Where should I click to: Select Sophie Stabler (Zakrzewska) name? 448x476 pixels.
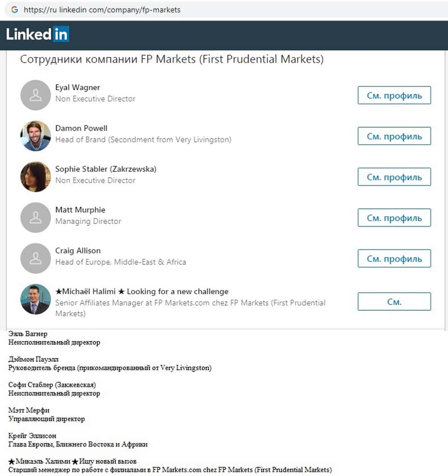click(x=106, y=169)
